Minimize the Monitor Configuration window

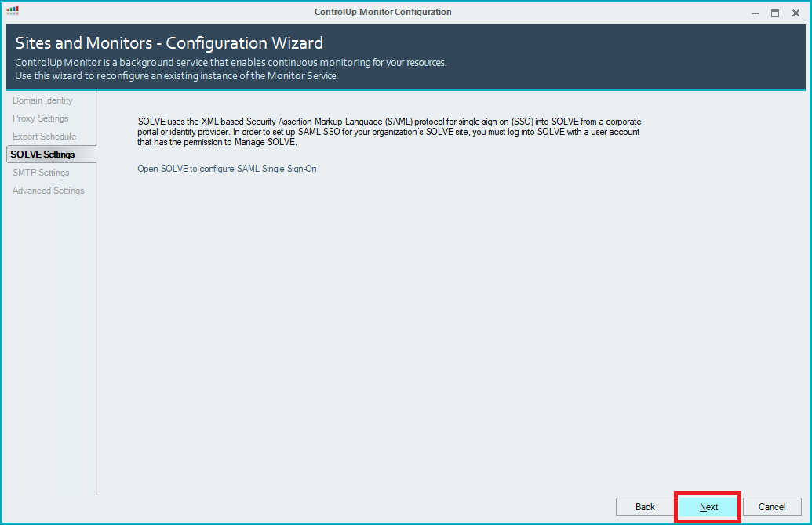pyautogui.click(x=755, y=13)
